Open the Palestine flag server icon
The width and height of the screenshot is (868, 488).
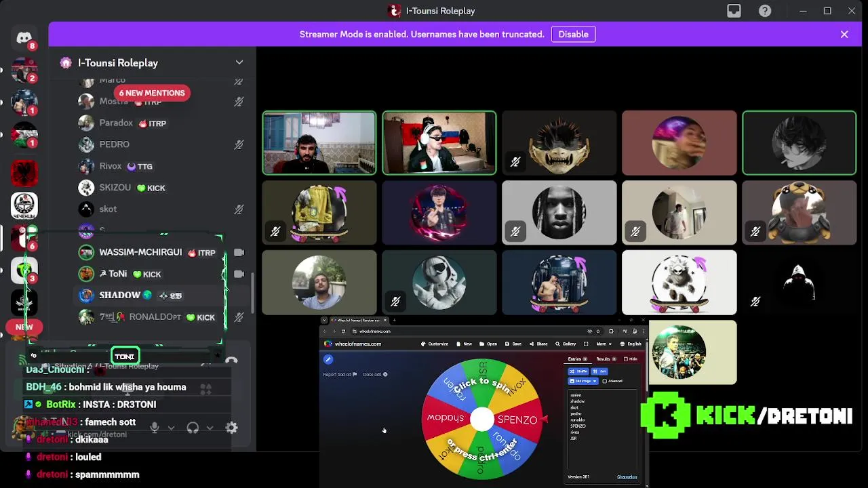(24, 136)
